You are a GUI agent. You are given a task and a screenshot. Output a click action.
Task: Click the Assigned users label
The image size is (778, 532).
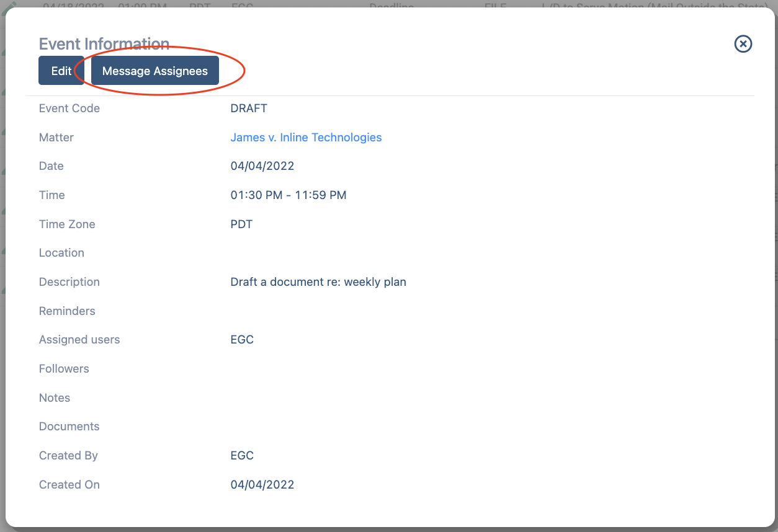79,340
